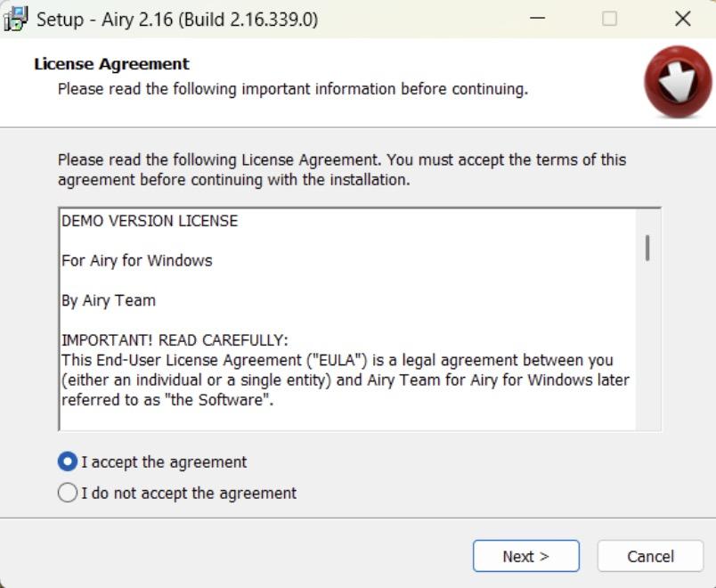Proceed with the Next > button
Viewport: 716px width, 588px height.
(526, 556)
